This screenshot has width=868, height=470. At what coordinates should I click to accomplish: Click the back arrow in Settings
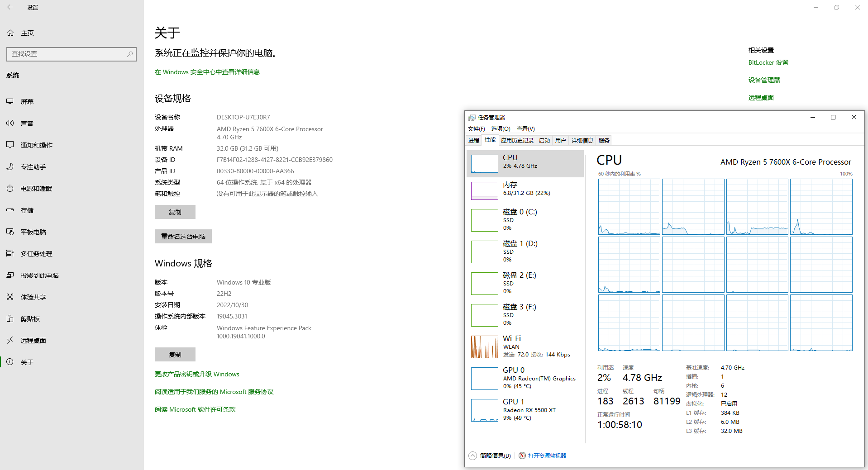pyautogui.click(x=10, y=7)
